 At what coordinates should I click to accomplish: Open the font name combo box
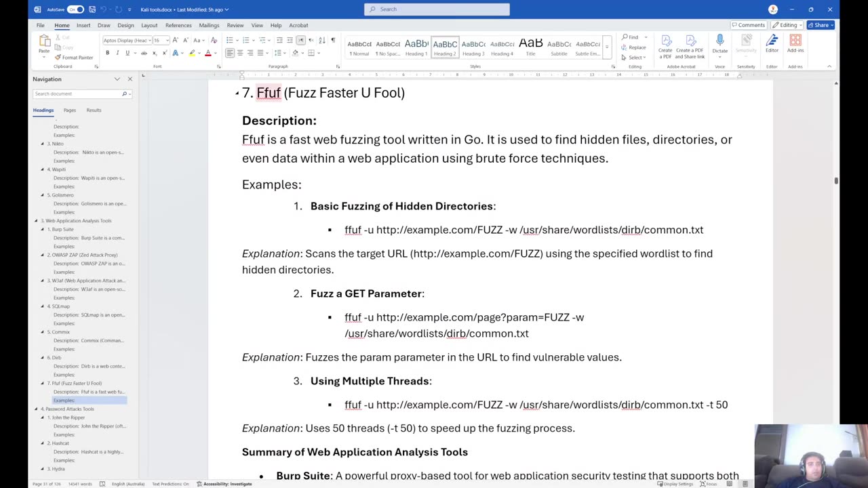click(127, 41)
